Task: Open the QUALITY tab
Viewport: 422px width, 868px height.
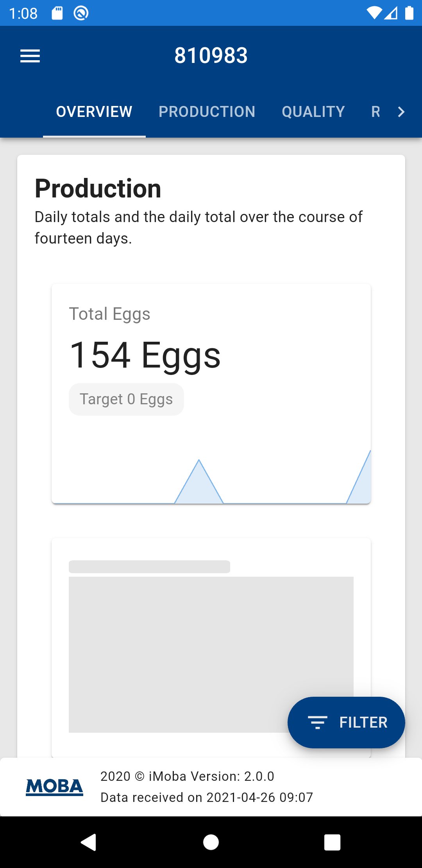Action: (x=313, y=112)
